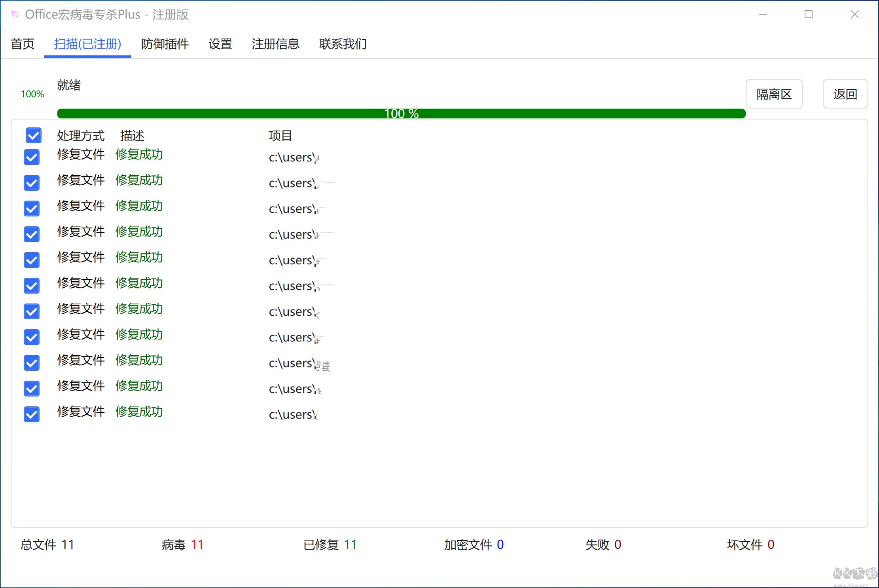This screenshot has width=879, height=588.
Task: Open the 隔离区 quarantine panel
Action: (x=774, y=94)
